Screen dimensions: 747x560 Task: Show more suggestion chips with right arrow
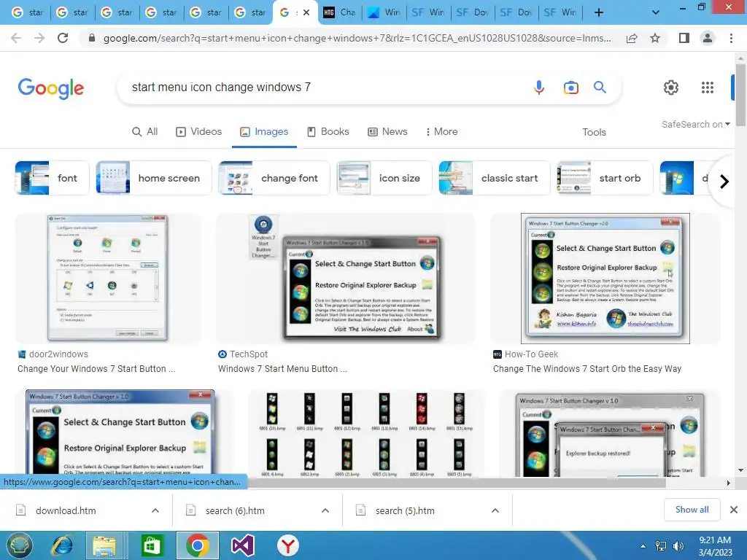coord(724,182)
